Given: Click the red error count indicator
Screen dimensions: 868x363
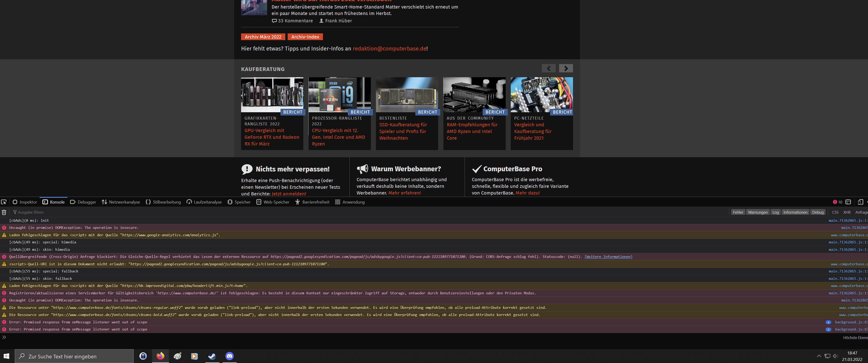Looking at the screenshot, I should point(837,202).
